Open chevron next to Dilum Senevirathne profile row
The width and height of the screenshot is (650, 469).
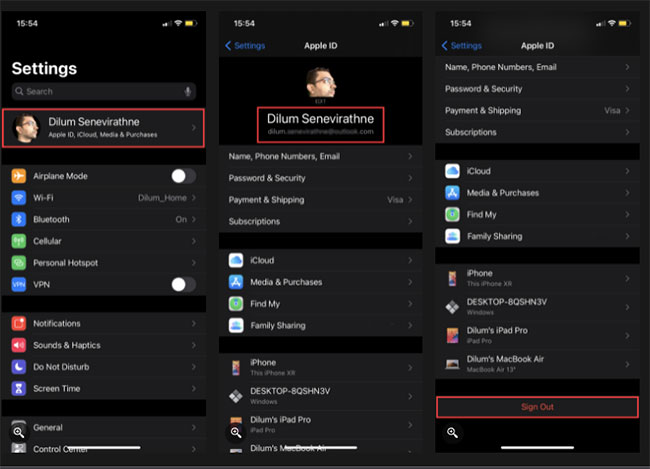194,128
